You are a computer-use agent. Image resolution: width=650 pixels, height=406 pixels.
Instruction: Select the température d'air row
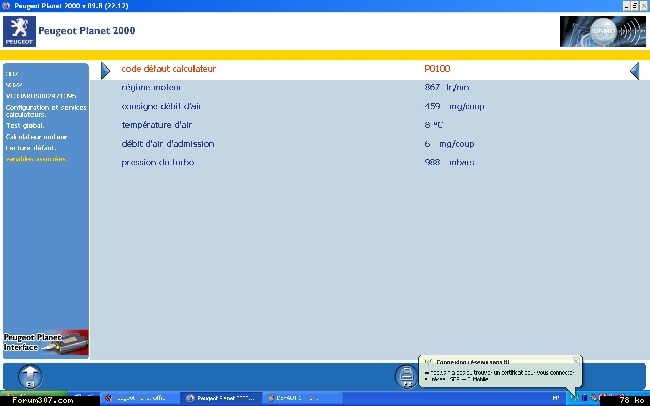click(370, 125)
